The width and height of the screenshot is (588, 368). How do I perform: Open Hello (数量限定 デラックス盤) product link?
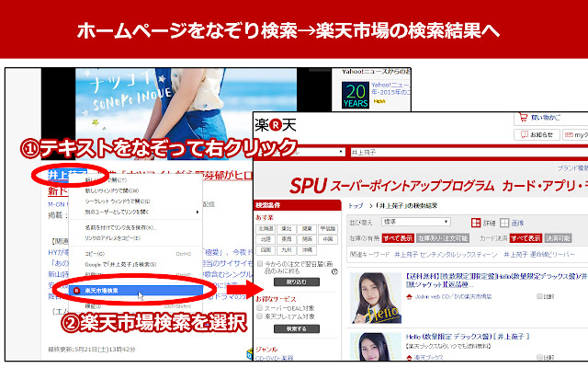pyautogui.click(x=468, y=337)
